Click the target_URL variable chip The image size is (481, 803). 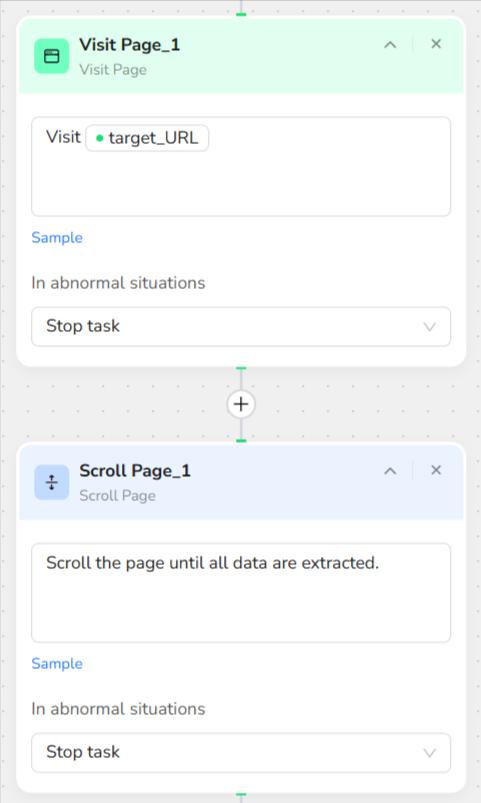pyautogui.click(x=148, y=138)
